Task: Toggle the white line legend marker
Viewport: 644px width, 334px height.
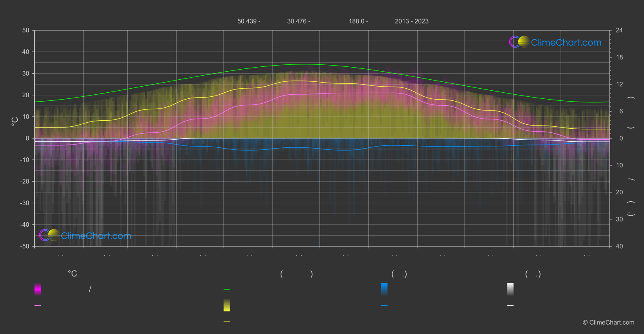Action: pyautogui.click(x=510, y=306)
